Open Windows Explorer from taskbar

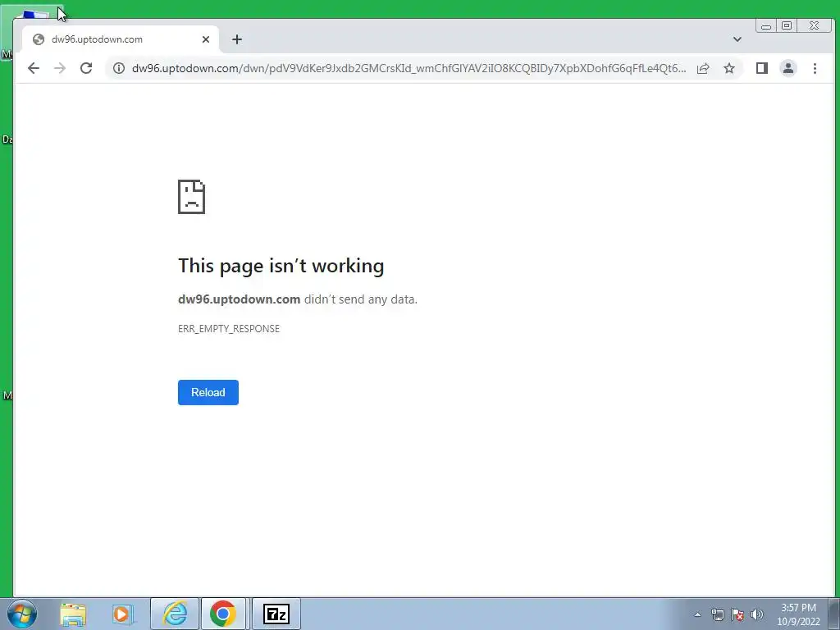point(73,614)
